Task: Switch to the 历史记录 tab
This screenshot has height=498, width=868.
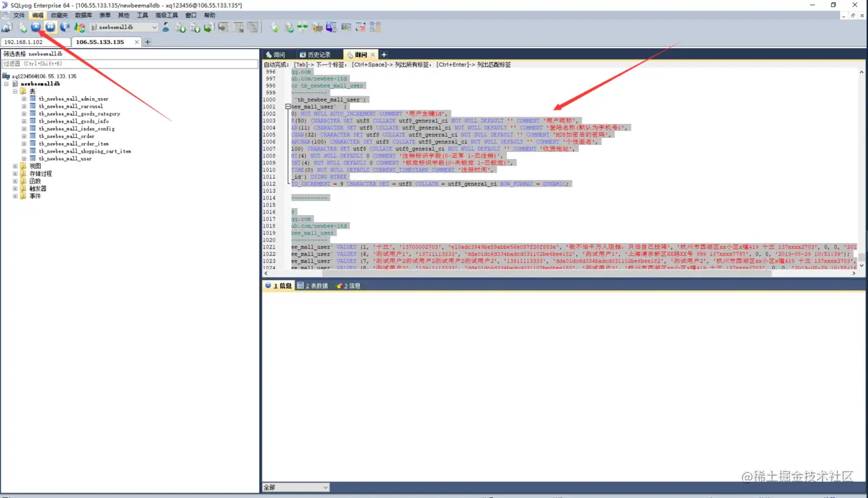Action: (x=318, y=55)
